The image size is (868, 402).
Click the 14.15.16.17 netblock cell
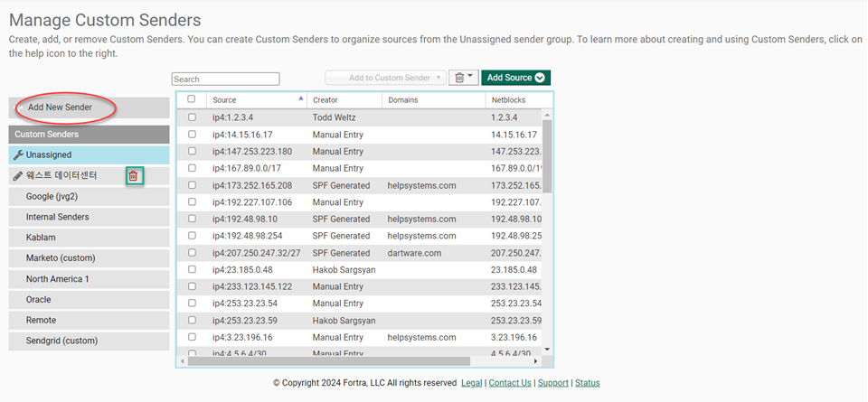pos(514,135)
